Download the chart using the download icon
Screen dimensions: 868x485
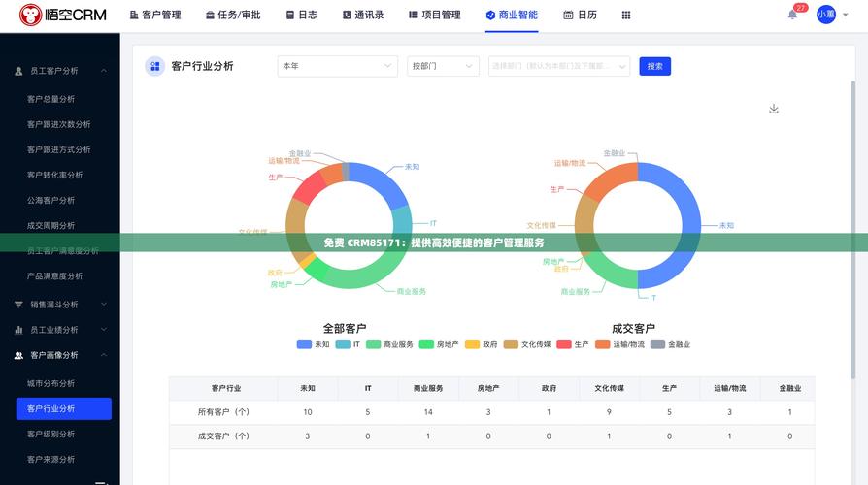774,109
